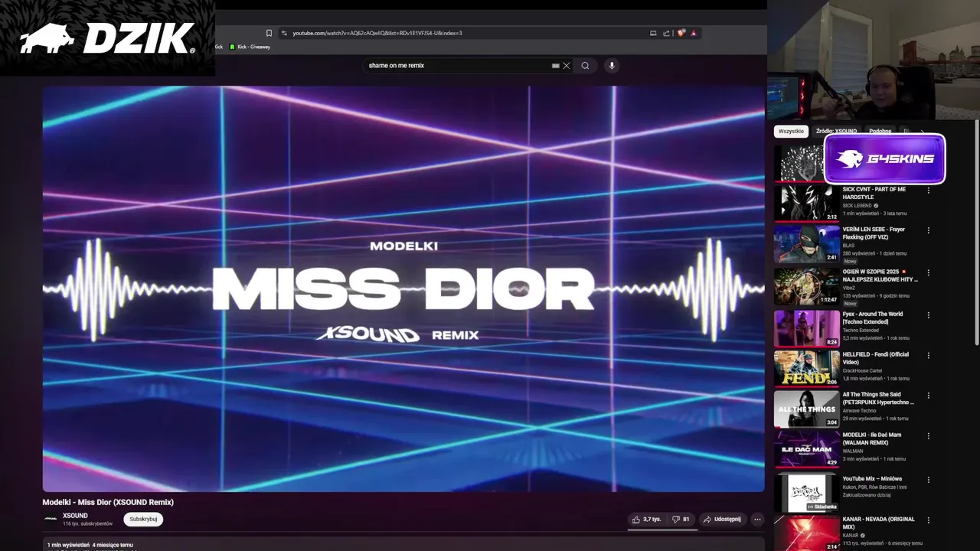Click the Subskrybuj button

pyautogui.click(x=143, y=519)
